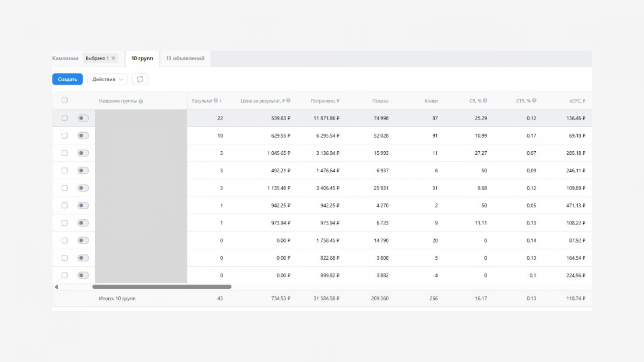Open the Действия dropdown

click(107, 79)
